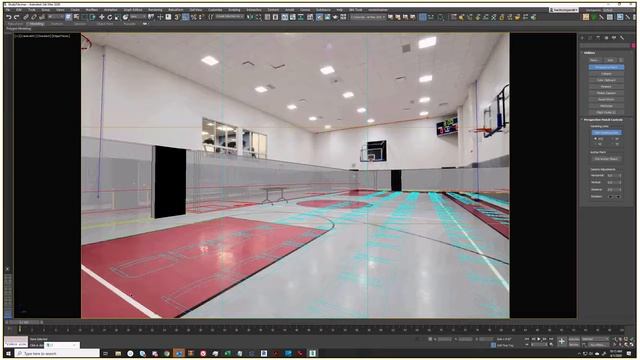Click the Reset XForm utility button
Image resolution: width=640 pixels, height=360 pixels.
point(606,99)
